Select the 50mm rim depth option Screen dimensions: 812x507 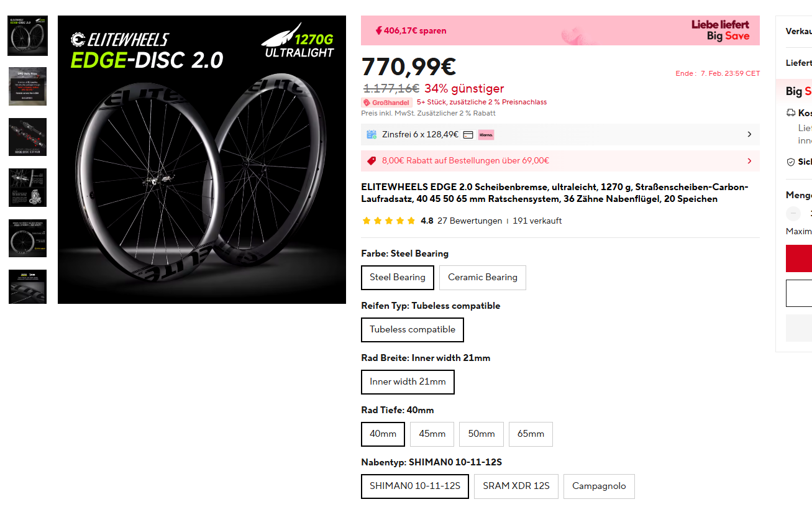tap(481, 434)
